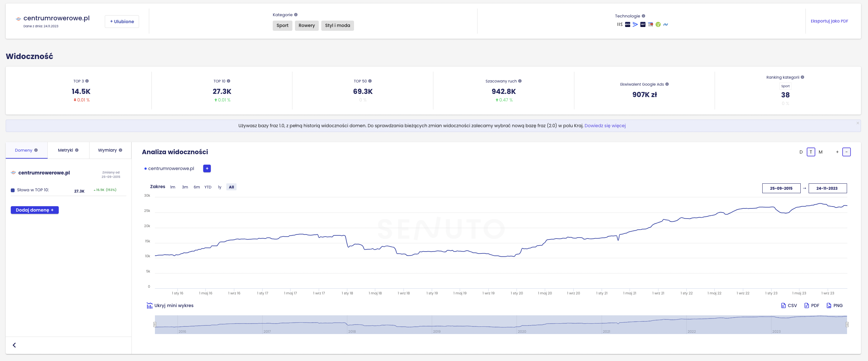868x361 pixels.
Task: Click the mini chart bars icon
Action: [149, 305]
